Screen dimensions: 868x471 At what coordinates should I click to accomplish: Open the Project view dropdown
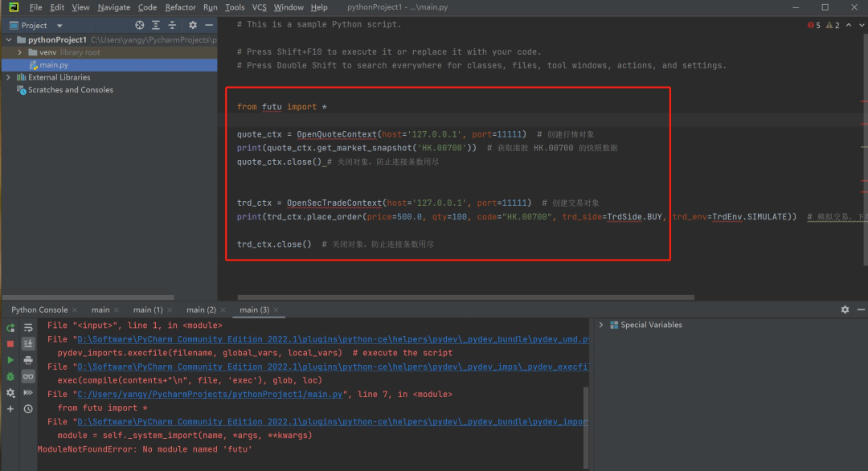click(59, 26)
